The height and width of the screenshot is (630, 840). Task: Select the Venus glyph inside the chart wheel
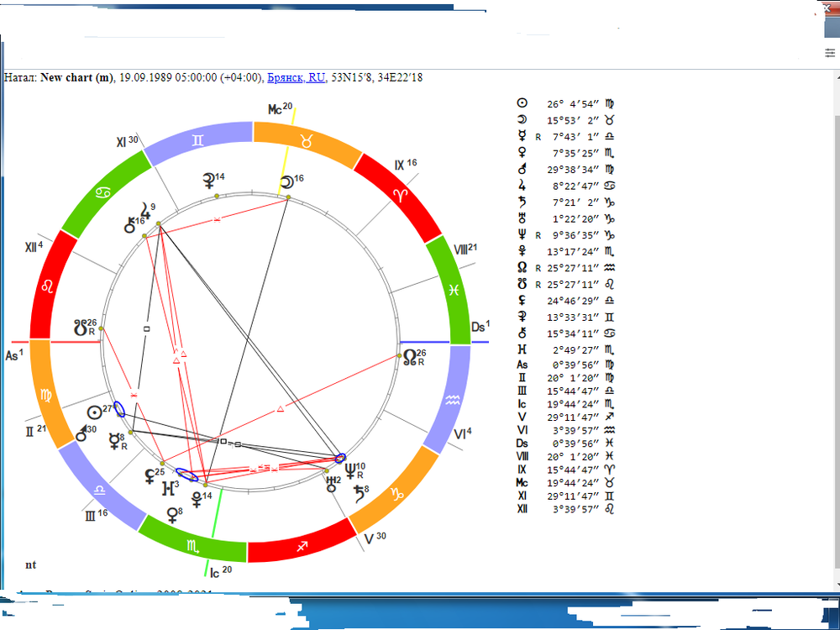click(x=172, y=516)
